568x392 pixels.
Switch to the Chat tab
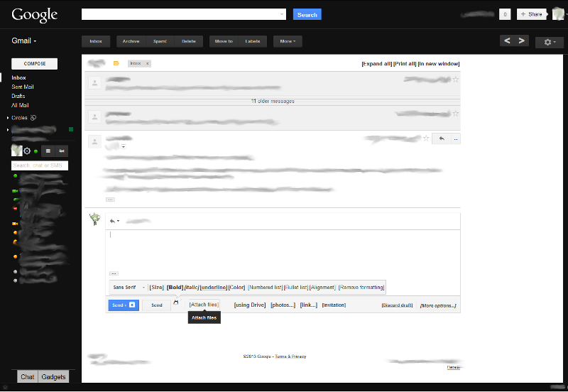(x=28, y=377)
